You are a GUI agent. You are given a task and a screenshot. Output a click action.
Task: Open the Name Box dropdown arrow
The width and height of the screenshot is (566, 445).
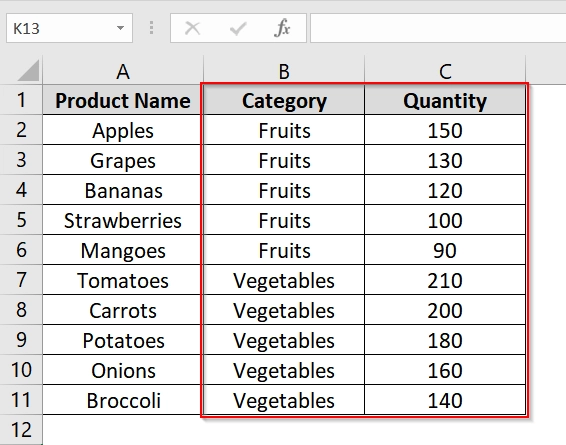tap(120, 28)
